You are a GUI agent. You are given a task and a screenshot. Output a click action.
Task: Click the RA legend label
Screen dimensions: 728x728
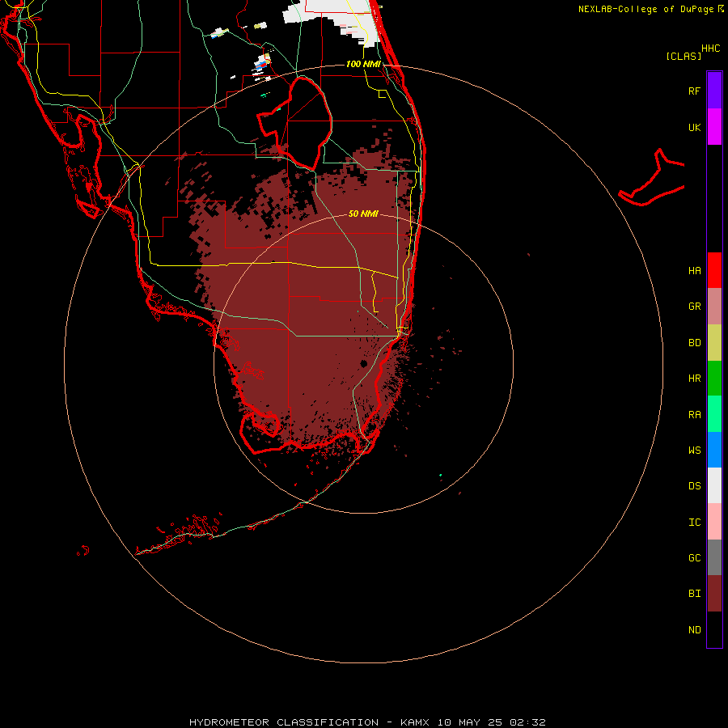[x=694, y=415]
